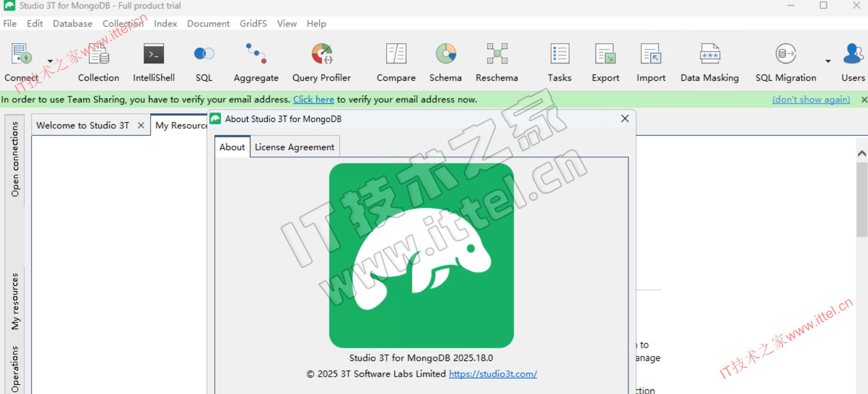868x394 pixels.
Task: Close the Welcome to Studio 3T tab
Action: [141, 125]
